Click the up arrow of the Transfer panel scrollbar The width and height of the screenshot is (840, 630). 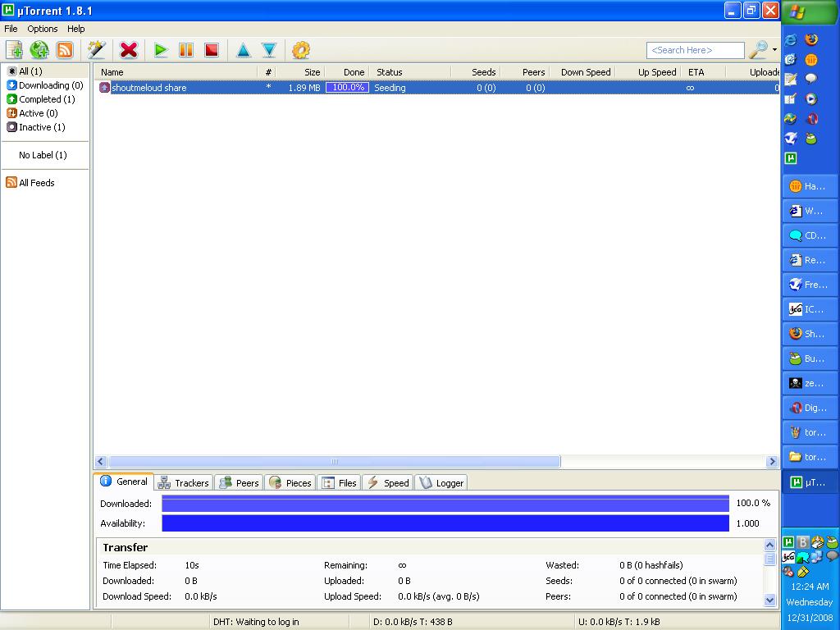(769, 546)
